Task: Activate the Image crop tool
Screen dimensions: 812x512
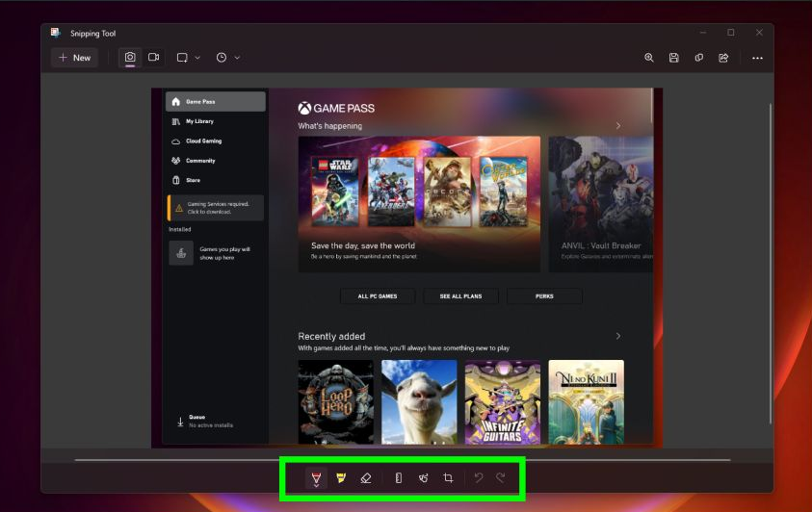Action: tap(449, 478)
